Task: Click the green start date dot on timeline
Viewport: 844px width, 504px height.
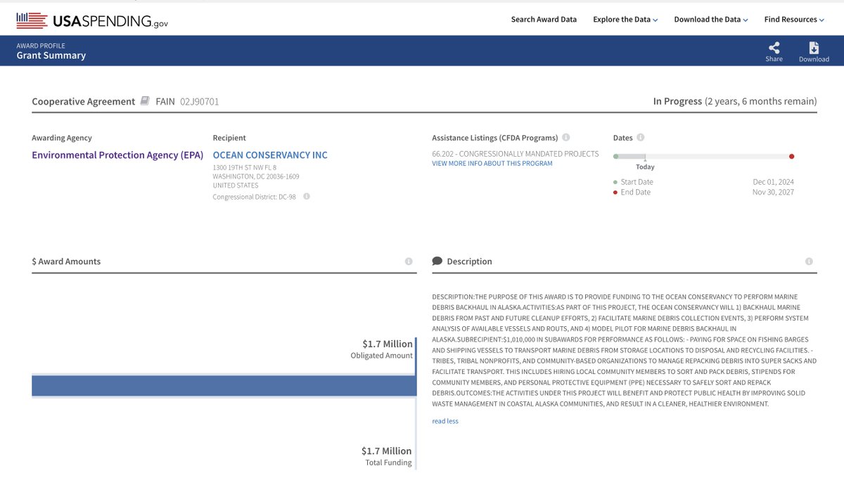Action: point(616,156)
